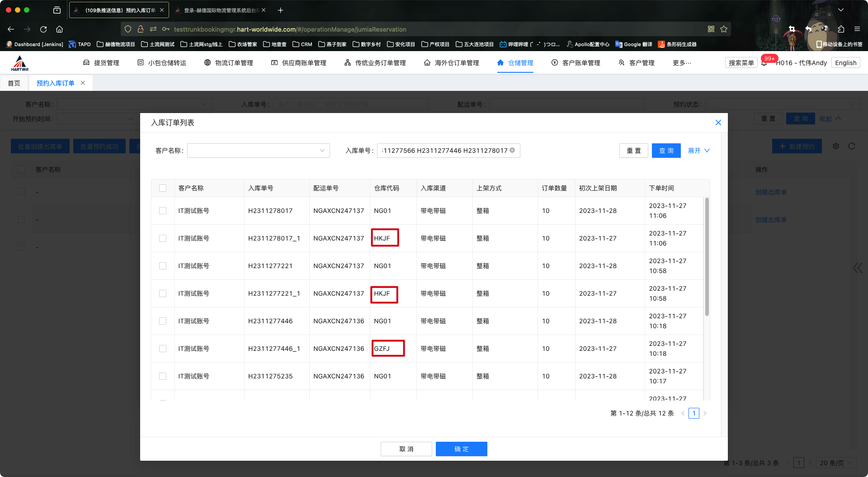Confirm selection with 确定 button
Image resolution: width=868 pixels, height=477 pixels.
tap(461, 449)
